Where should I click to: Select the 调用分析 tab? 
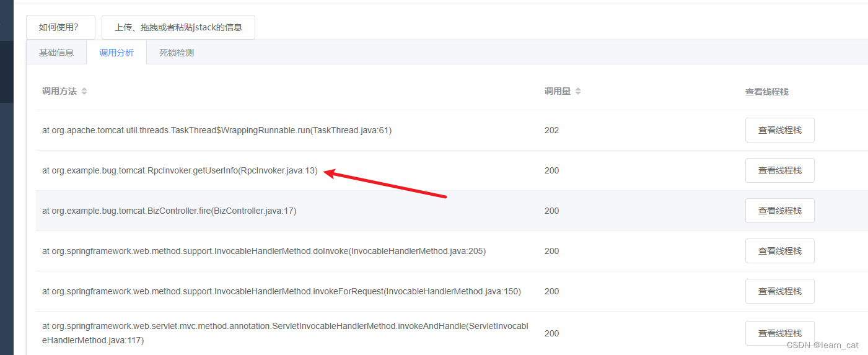pyautogui.click(x=116, y=53)
